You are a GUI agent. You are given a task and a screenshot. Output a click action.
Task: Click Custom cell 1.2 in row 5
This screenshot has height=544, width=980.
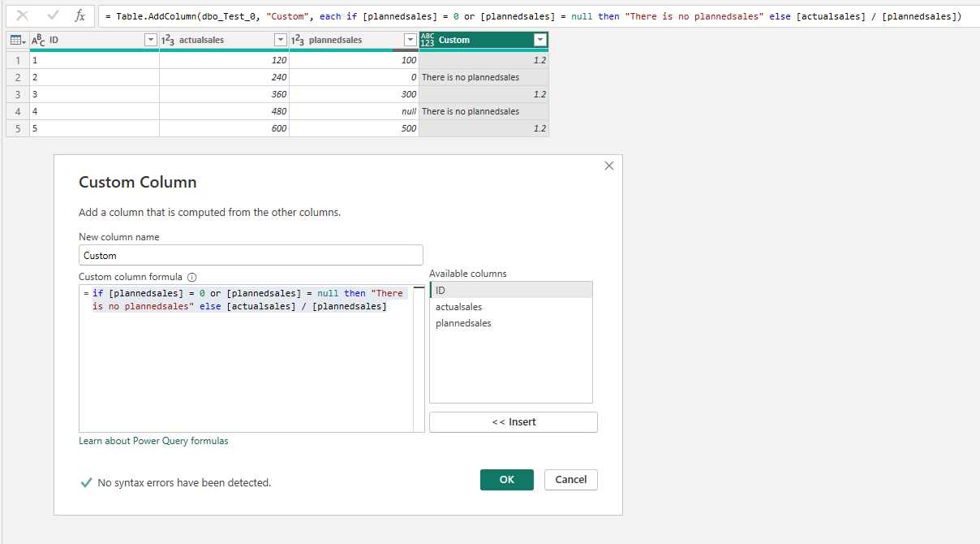point(484,128)
